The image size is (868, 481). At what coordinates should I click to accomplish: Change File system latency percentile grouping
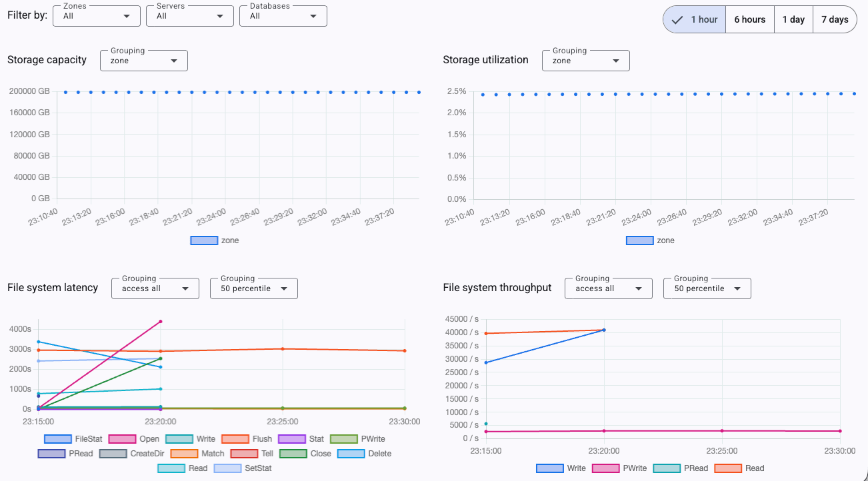coord(254,288)
